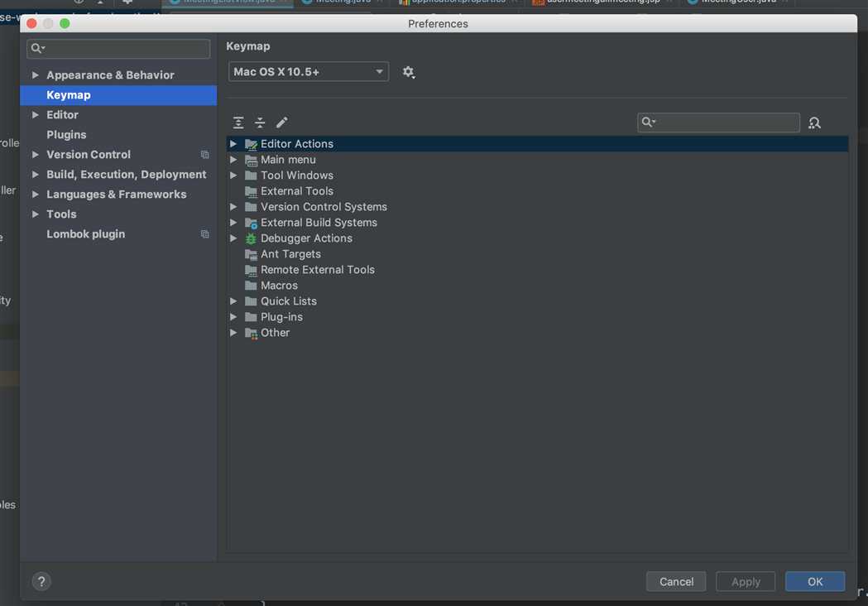Open the Mac OS X 10.5+ keymap dropdown
868x606 pixels.
pyautogui.click(x=309, y=72)
